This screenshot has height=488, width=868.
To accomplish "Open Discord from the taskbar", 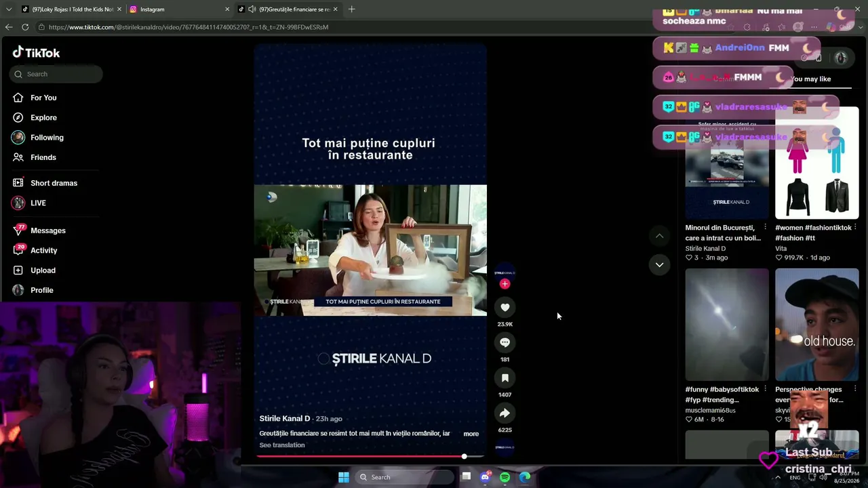I will pos(485,477).
